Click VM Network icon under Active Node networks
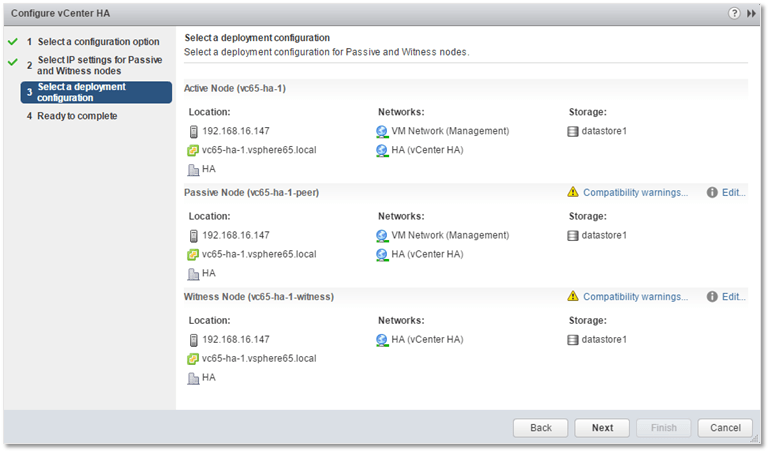 click(x=382, y=132)
